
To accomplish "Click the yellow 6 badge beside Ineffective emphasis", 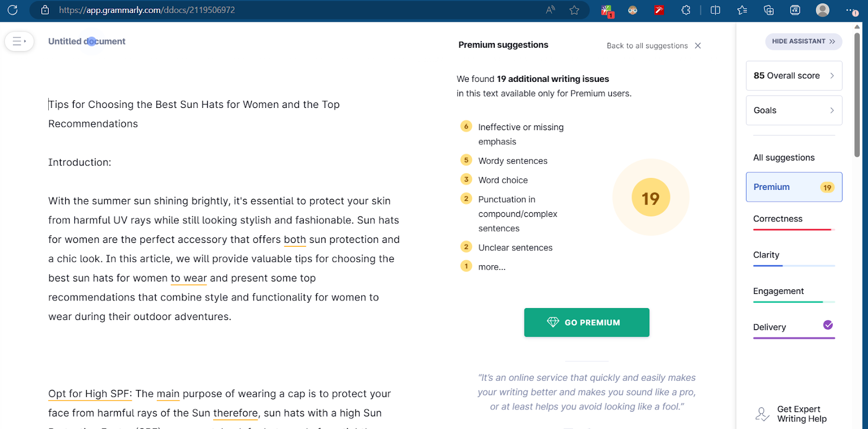I will (x=466, y=126).
